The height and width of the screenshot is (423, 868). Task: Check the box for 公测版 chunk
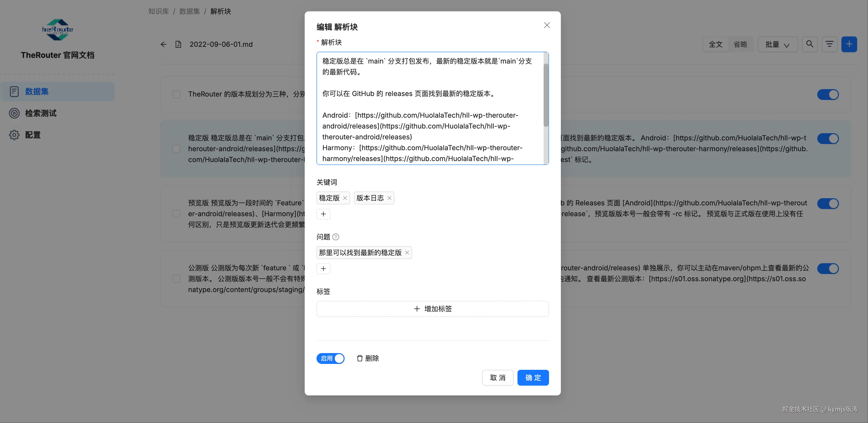[176, 279]
